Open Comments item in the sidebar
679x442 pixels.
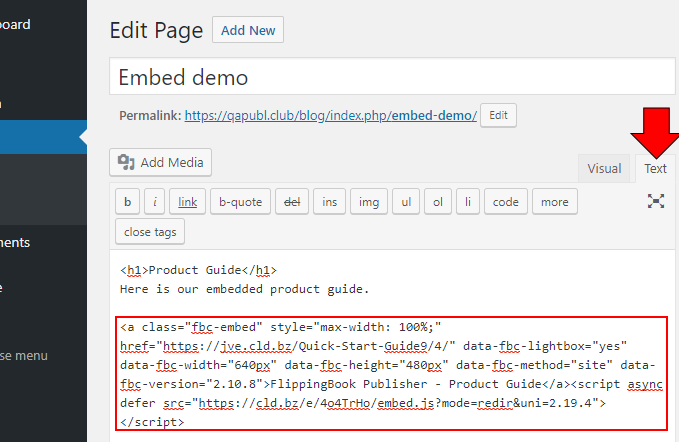point(15,242)
